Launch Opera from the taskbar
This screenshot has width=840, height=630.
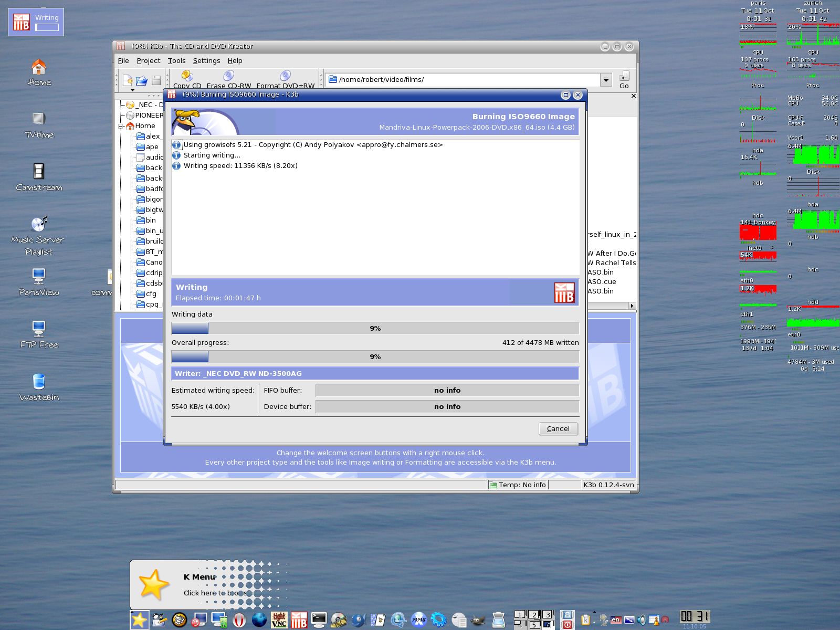coord(239,621)
